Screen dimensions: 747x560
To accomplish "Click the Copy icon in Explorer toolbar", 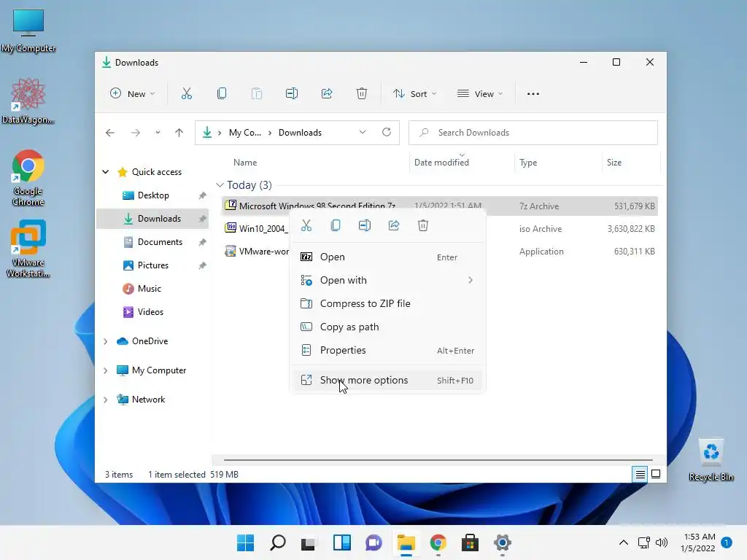I will (x=222, y=94).
